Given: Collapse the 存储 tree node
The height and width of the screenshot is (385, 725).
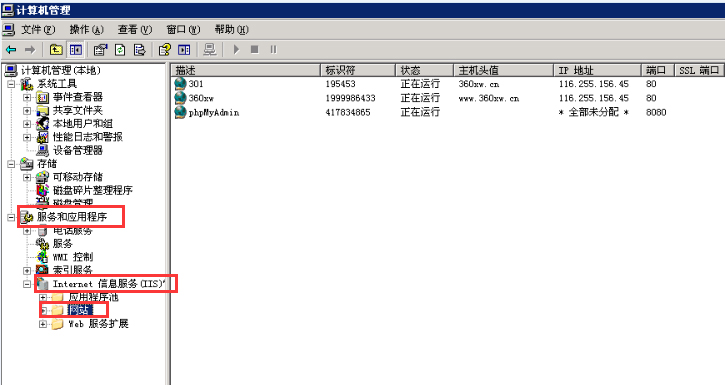Looking at the screenshot, I should tap(11, 164).
